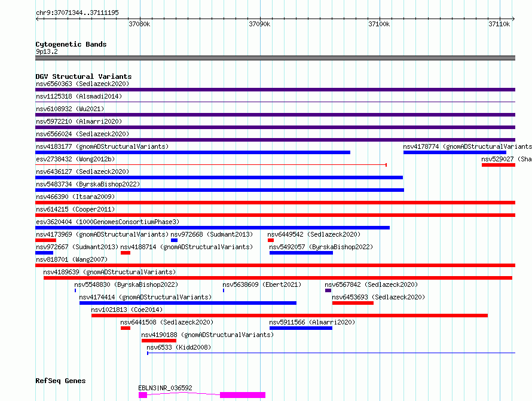Image resolution: width=532 pixels, height=401 pixels.
Task: Select nsv1021813 (Coe2014) label
Action: (127, 310)
